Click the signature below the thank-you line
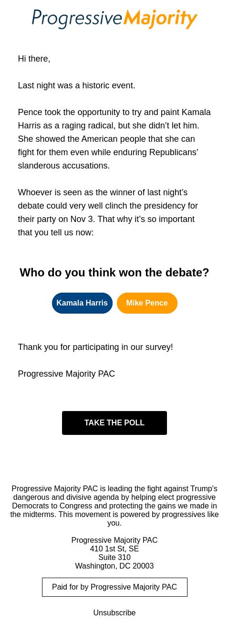The height and width of the screenshot is (644, 229). click(66, 374)
